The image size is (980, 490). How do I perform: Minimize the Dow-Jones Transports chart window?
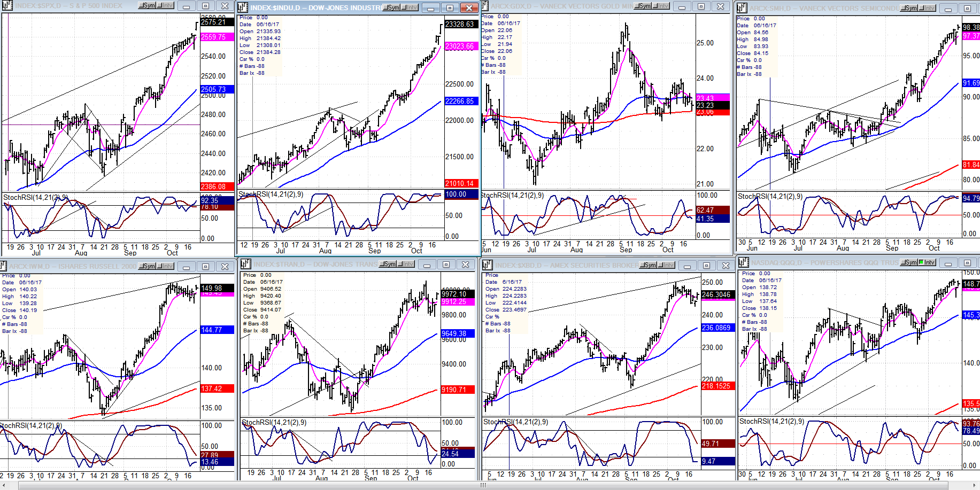click(x=427, y=265)
